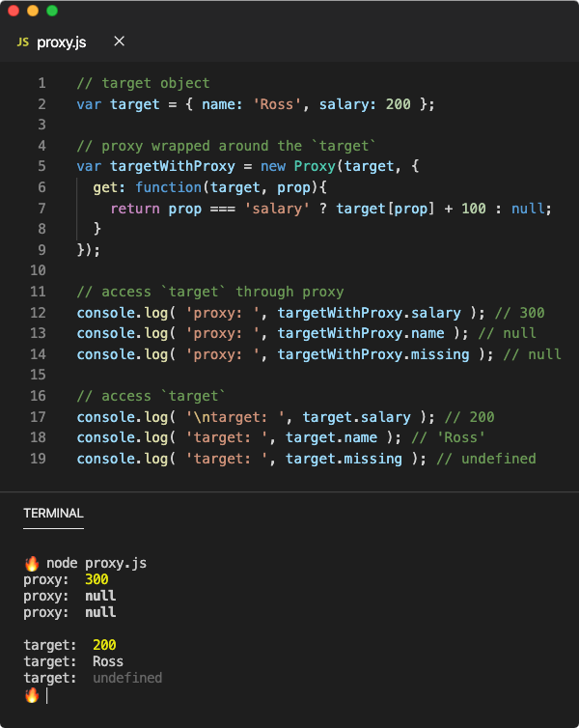Click the 'return' keyword on line 7
This screenshot has width=579, height=728.
pyautogui.click(x=135, y=209)
